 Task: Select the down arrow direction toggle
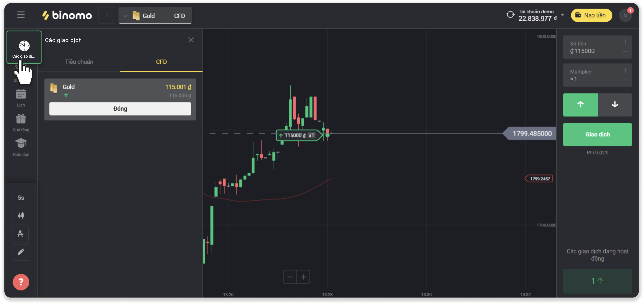coord(614,105)
